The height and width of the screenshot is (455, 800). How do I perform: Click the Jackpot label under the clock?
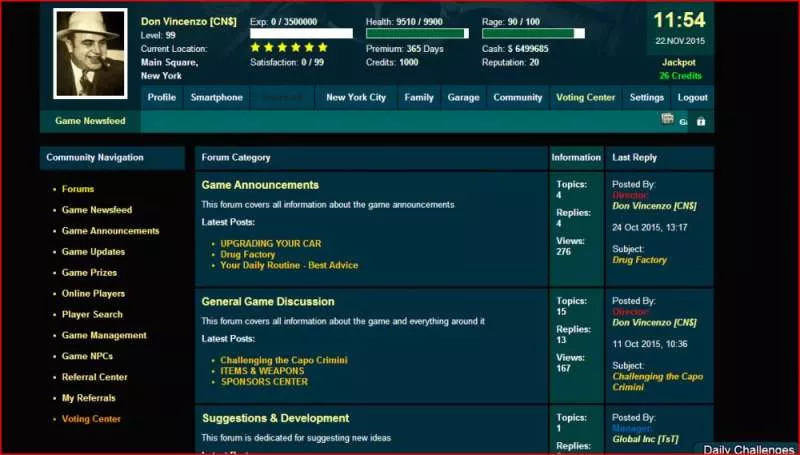point(679,62)
